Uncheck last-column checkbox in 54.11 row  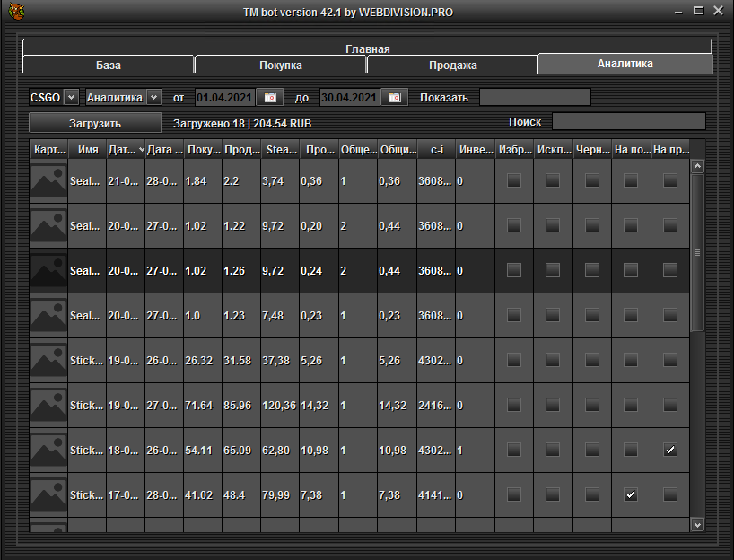pos(670,451)
